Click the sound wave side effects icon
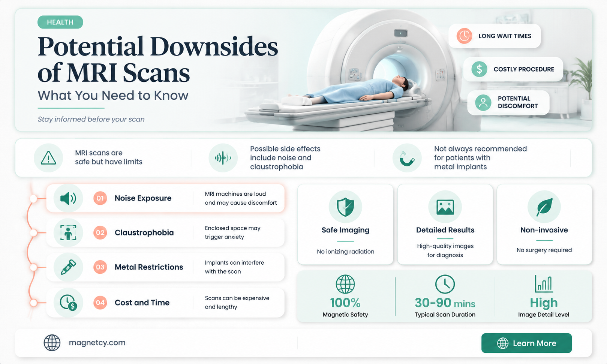The image size is (607, 364). point(223,158)
